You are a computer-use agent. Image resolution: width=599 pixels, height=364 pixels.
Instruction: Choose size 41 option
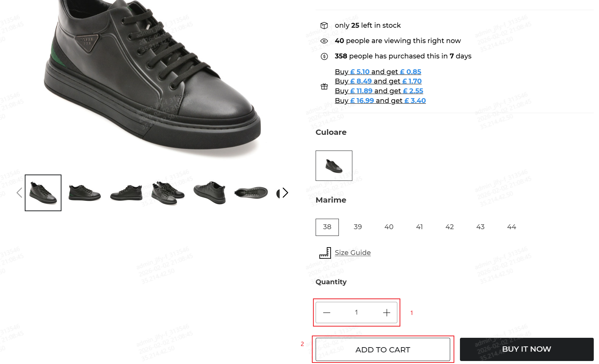click(419, 227)
